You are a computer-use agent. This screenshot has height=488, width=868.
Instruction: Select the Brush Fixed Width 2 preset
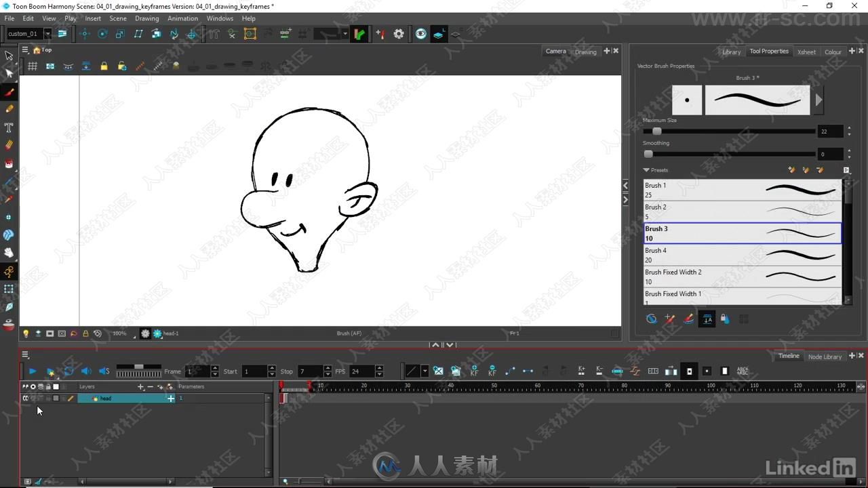point(743,277)
